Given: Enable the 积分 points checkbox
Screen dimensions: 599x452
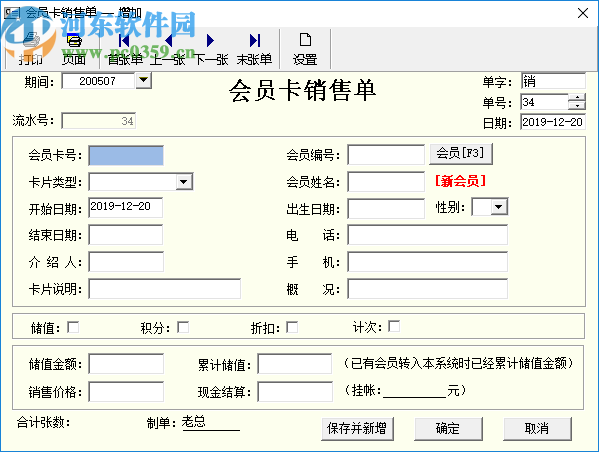Looking at the screenshot, I should coord(183,327).
